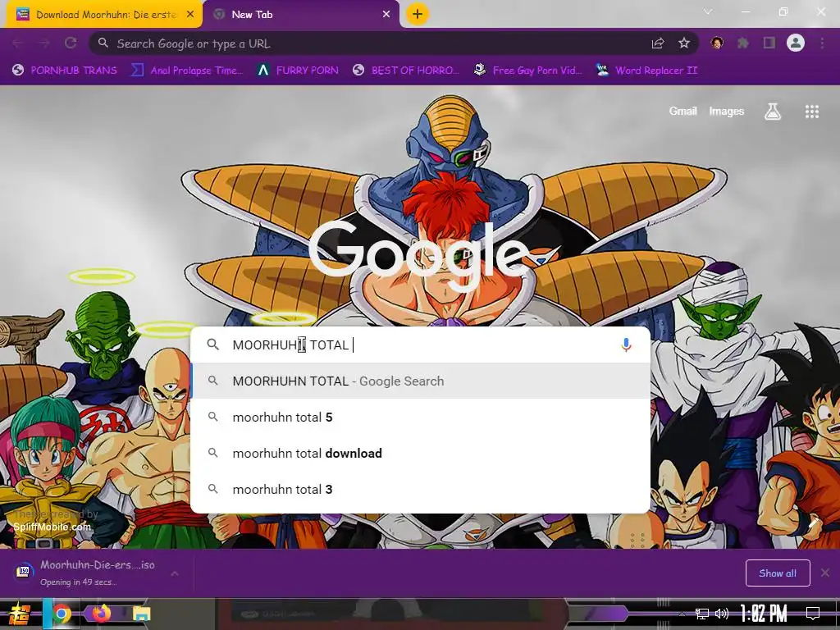Click the Chrome taskbar icon
Screen dimensions: 840x630
tap(62, 614)
